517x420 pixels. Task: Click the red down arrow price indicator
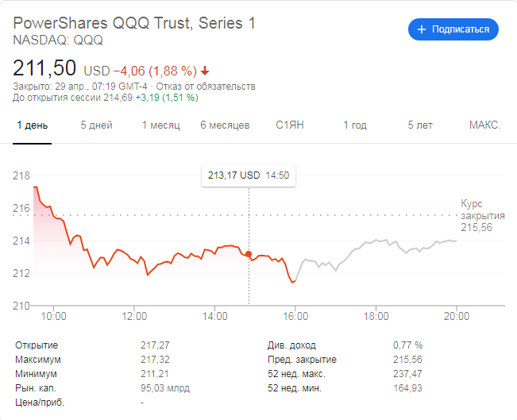[206, 70]
